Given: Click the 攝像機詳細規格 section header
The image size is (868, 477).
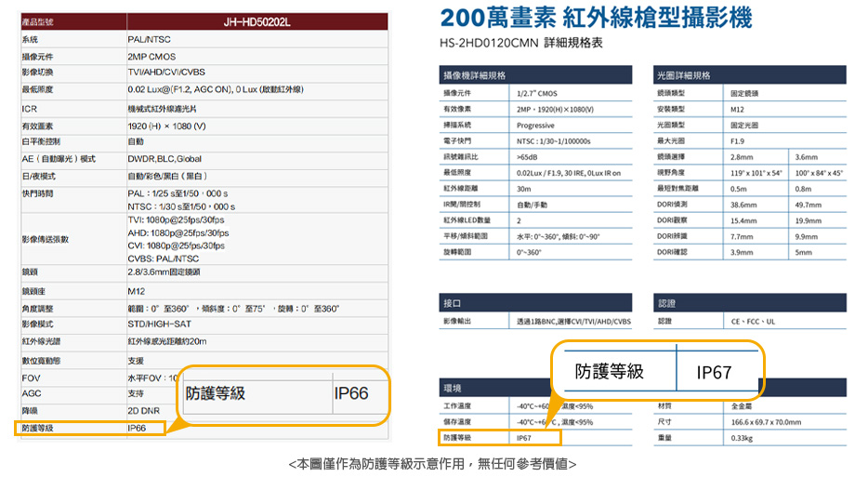Looking at the screenshot, I should (x=535, y=75).
